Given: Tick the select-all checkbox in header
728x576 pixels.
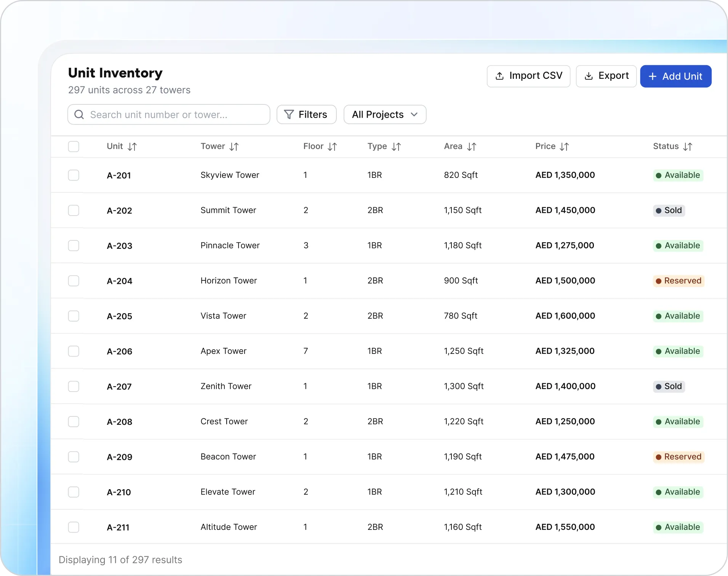Looking at the screenshot, I should coord(74,147).
